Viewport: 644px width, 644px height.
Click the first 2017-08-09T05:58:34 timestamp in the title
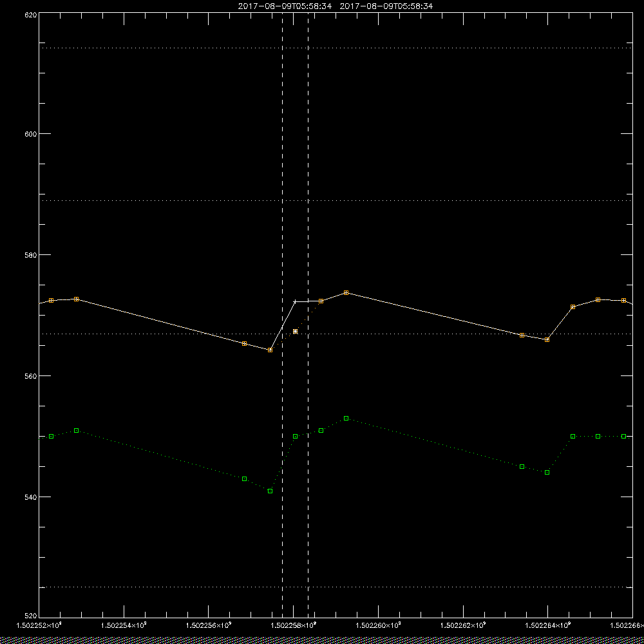point(285,6)
